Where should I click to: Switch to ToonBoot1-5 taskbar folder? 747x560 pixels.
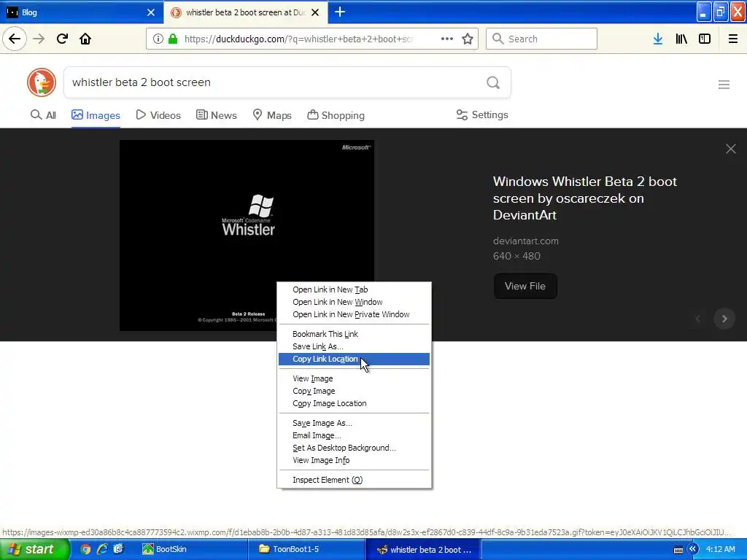point(306,549)
